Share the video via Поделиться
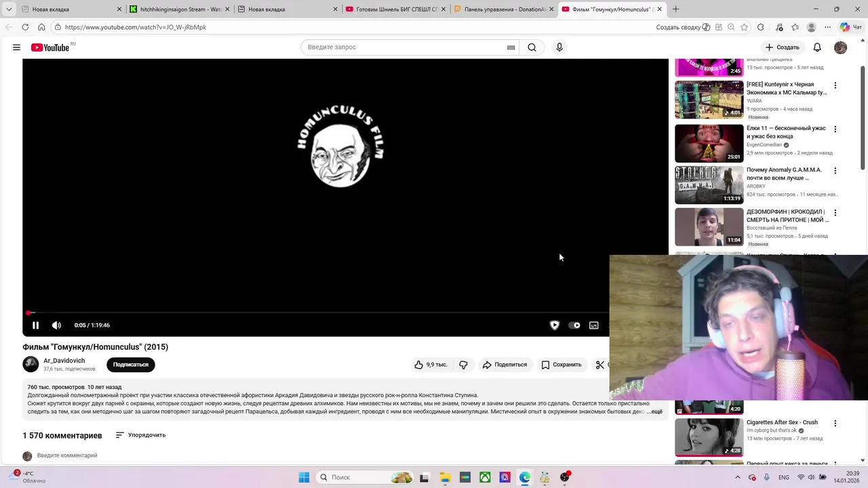The image size is (868, 488). (x=505, y=365)
